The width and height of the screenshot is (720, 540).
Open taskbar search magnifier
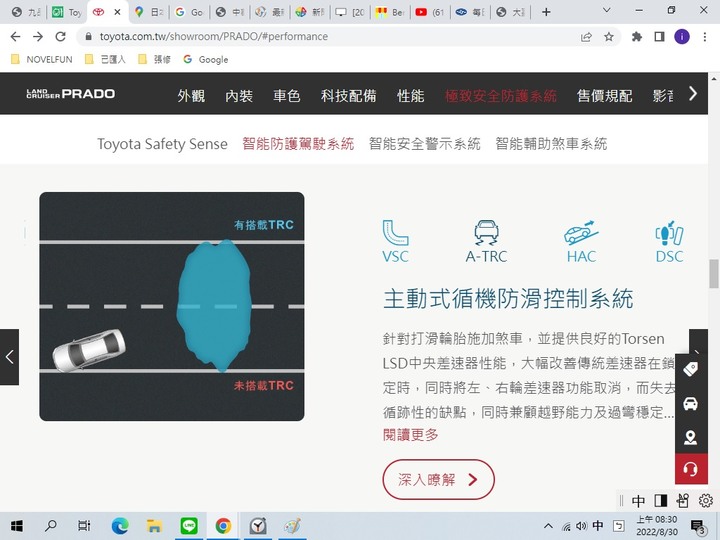click(x=51, y=526)
